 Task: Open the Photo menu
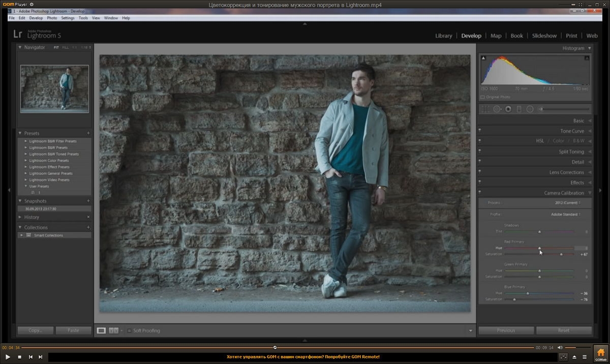pyautogui.click(x=52, y=18)
